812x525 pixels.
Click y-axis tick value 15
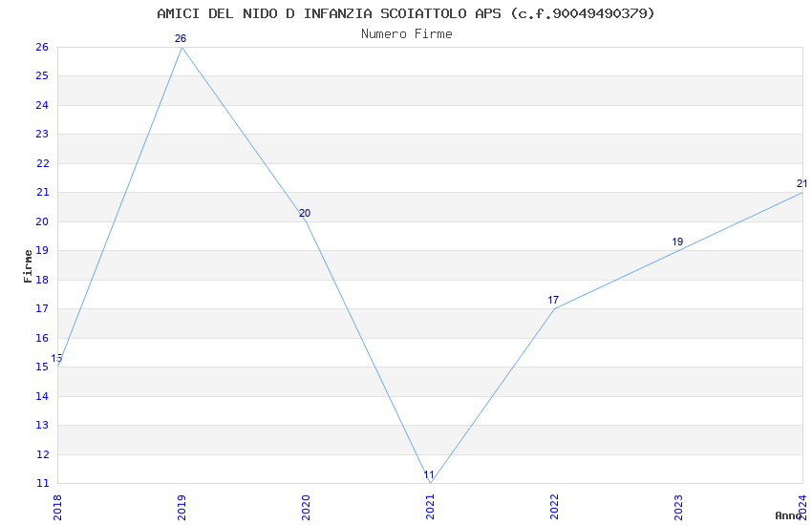[x=42, y=367]
